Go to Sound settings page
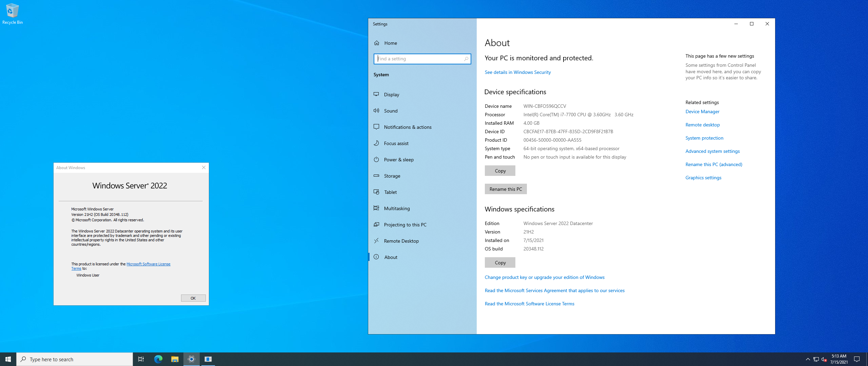This screenshot has height=366, width=868. [422, 111]
